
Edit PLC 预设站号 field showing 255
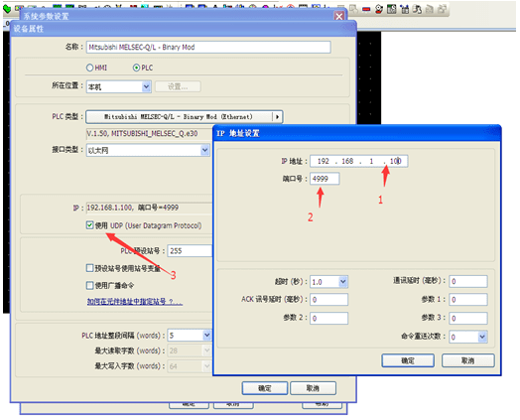tap(190, 251)
